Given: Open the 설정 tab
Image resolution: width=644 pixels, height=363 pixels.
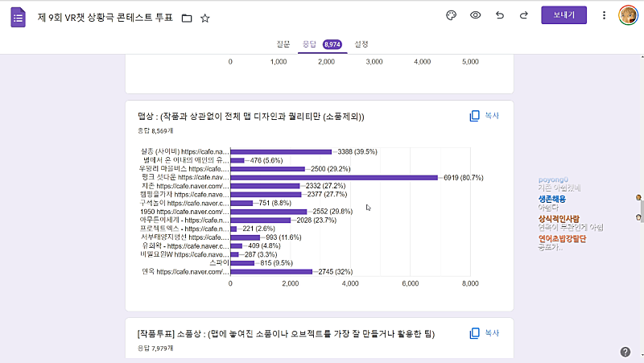Looking at the screenshot, I should (362, 44).
